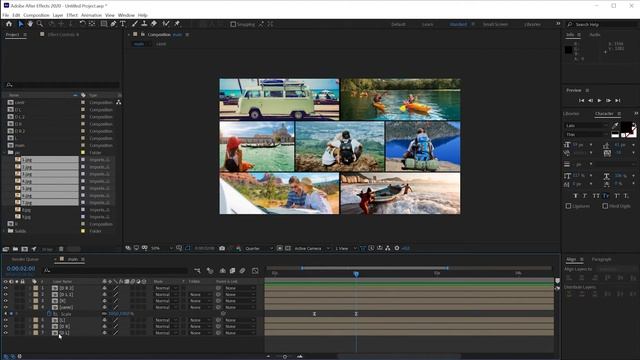
Task: Go to last frame in Preview panel
Action: (618, 100)
